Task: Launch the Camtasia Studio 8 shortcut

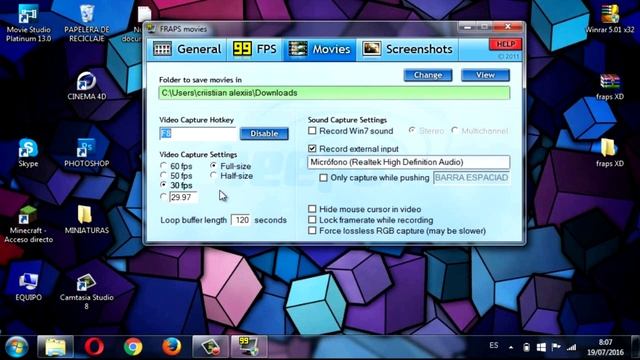Action: pyautogui.click(x=87, y=291)
